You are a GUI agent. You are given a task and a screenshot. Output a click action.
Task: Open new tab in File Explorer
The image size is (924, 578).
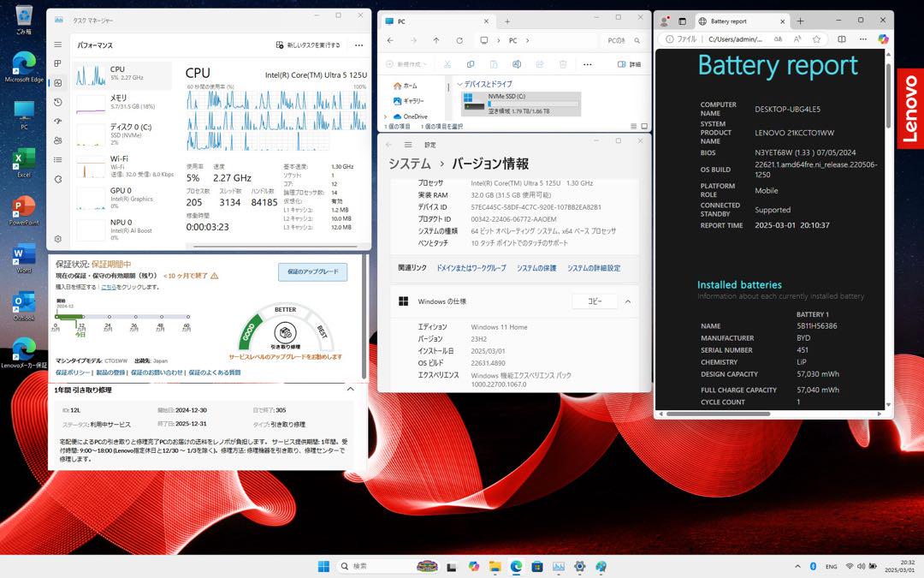click(x=507, y=21)
